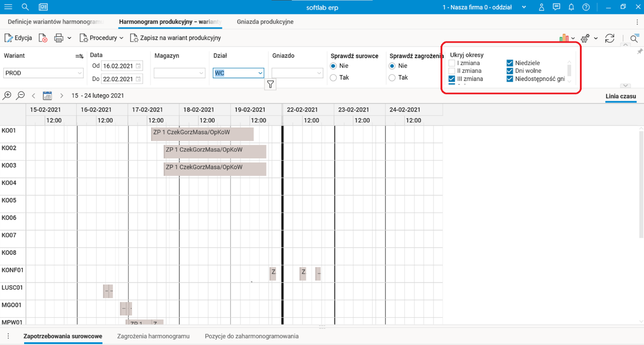The width and height of the screenshot is (644, 345).
Task: Click the Do date field 22.02.2021
Action: click(122, 79)
